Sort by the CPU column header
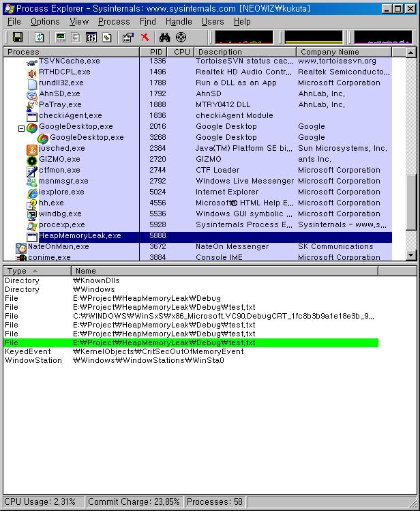This screenshot has height=511, width=420. (181, 52)
